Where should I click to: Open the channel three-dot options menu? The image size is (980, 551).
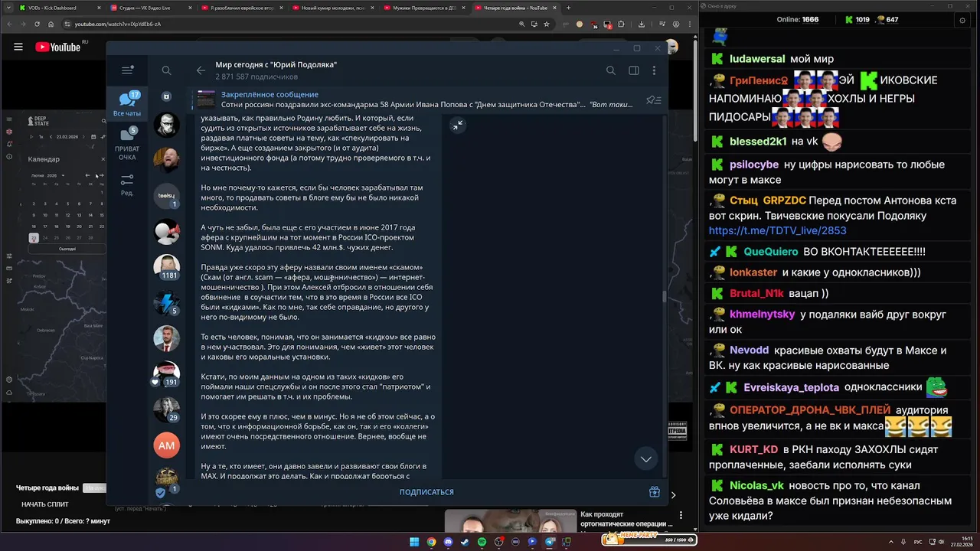pyautogui.click(x=654, y=70)
